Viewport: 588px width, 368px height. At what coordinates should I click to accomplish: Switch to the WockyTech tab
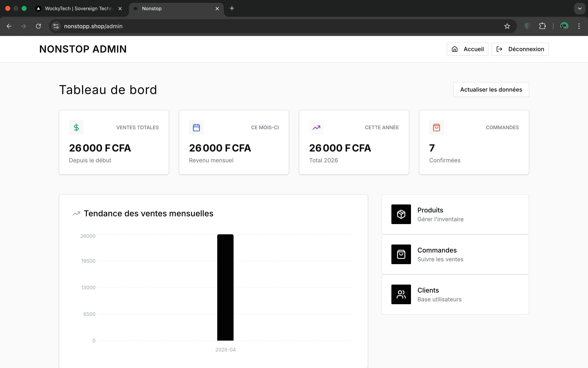(x=79, y=9)
